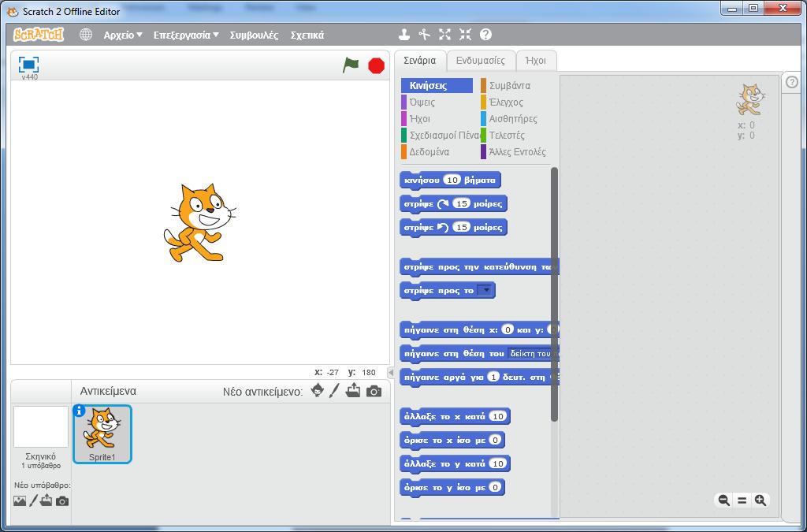The image size is (807, 532).
Task: Click the 0 field in 'όρισε το x ίσο με'
Action: pyautogui.click(x=495, y=441)
